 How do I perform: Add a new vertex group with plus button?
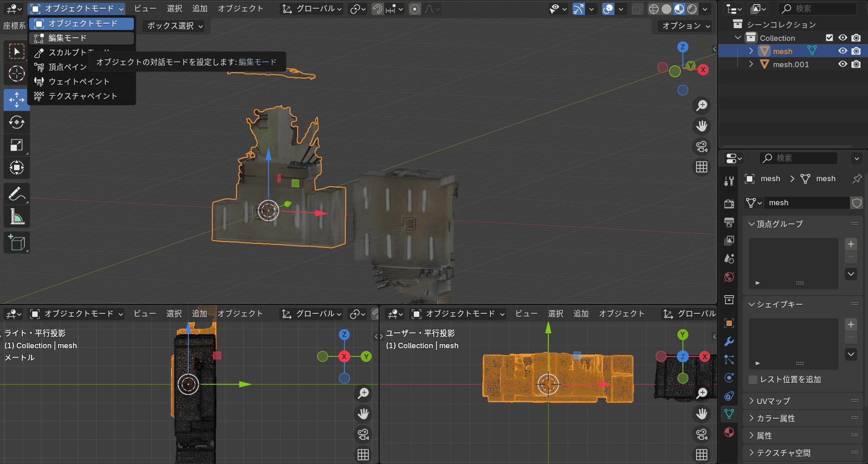point(851,244)
